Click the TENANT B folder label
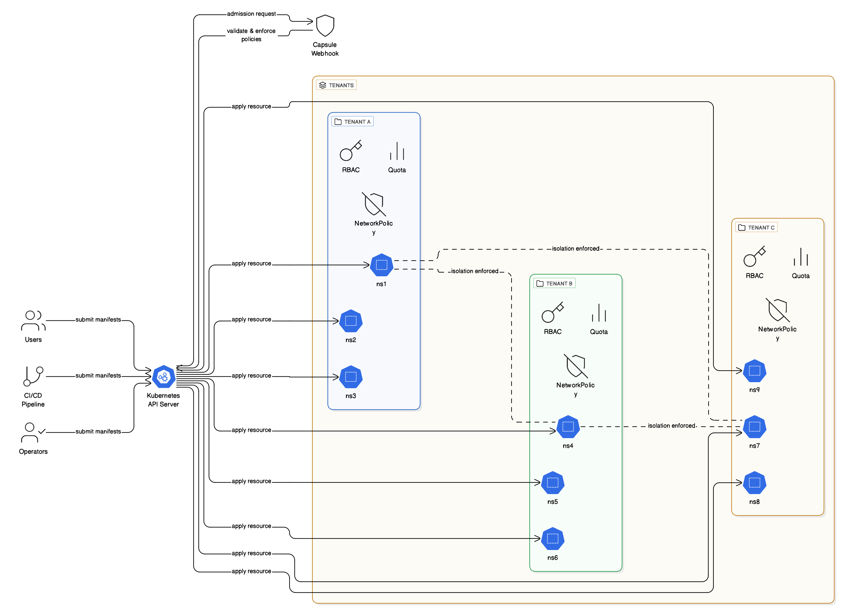The image size is (847, 616). (554, 284)
